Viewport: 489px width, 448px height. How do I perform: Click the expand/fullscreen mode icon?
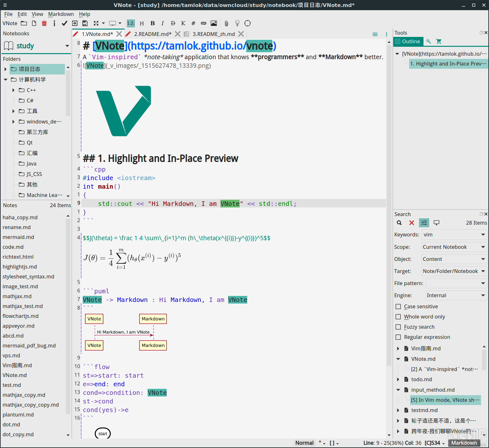tap(96, 23)
